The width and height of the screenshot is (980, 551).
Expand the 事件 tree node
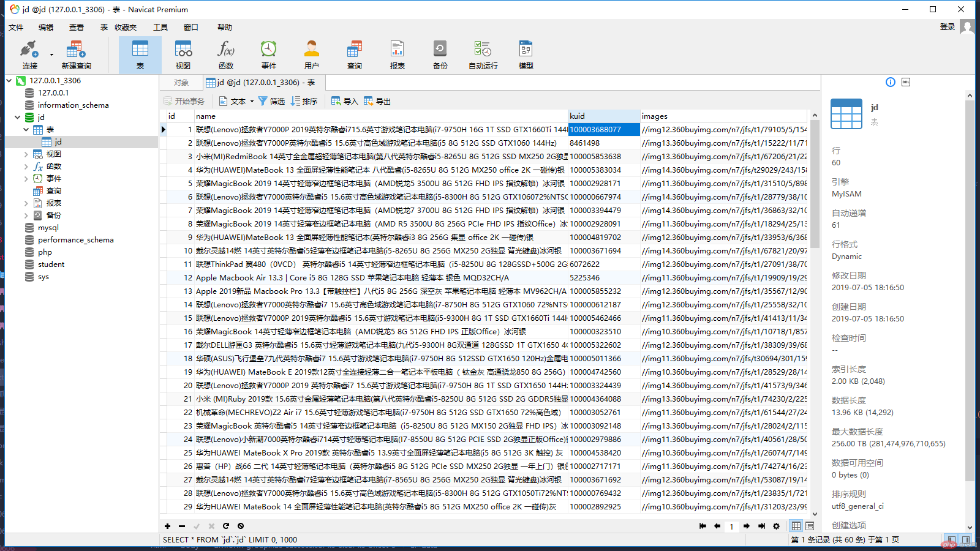pyautogui.click(x=26, y=178)
